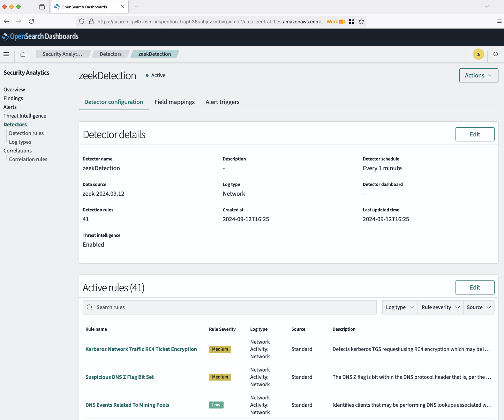Click the browser back arrow
The image size is (504, 420).
[6, 21]
